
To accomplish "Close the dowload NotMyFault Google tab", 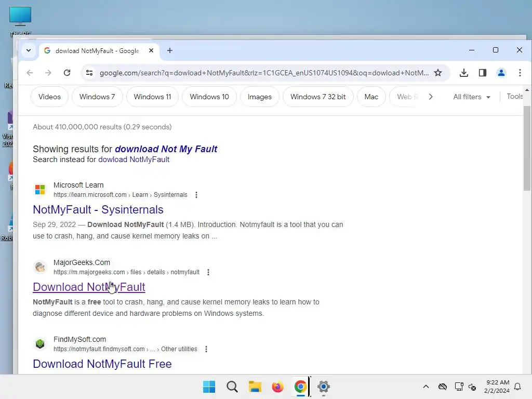I will (x=151, y=50).
